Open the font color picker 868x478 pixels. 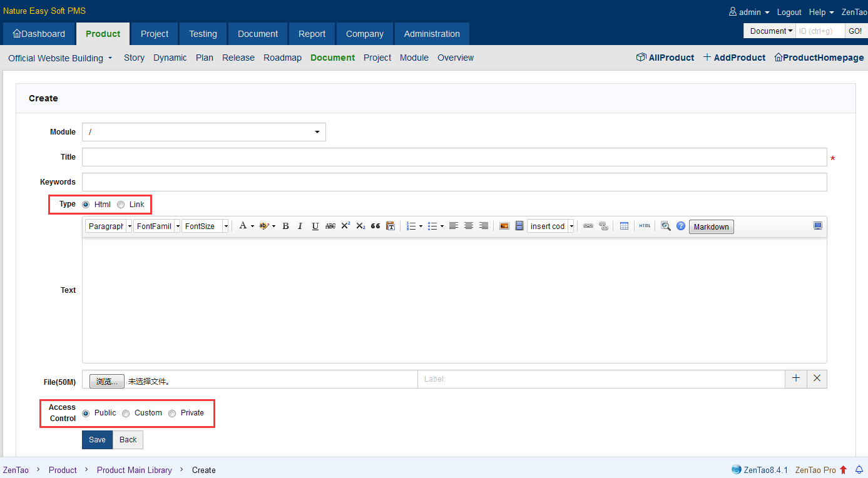(243, 226)
